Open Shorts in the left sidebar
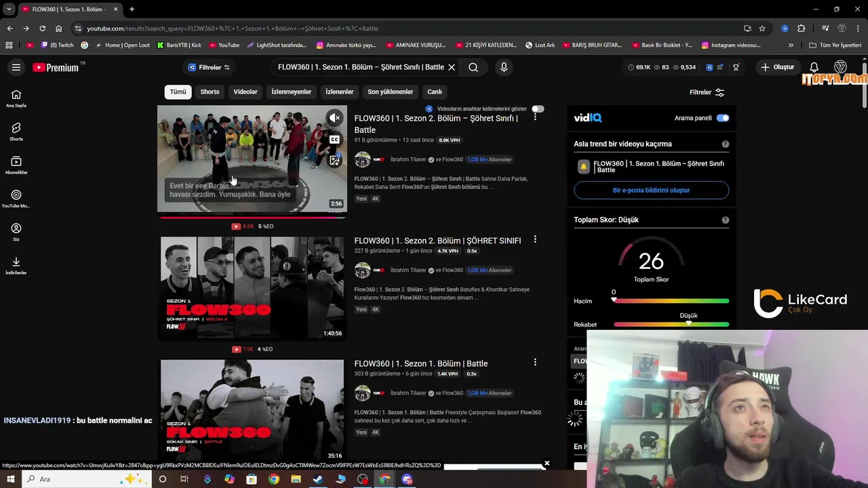 click(16, 131)
